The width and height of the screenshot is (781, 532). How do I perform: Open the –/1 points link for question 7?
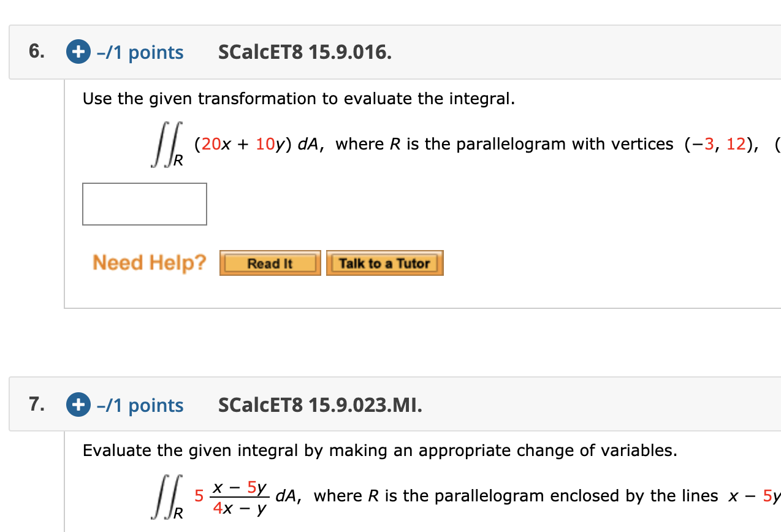[x=139, y=405]
